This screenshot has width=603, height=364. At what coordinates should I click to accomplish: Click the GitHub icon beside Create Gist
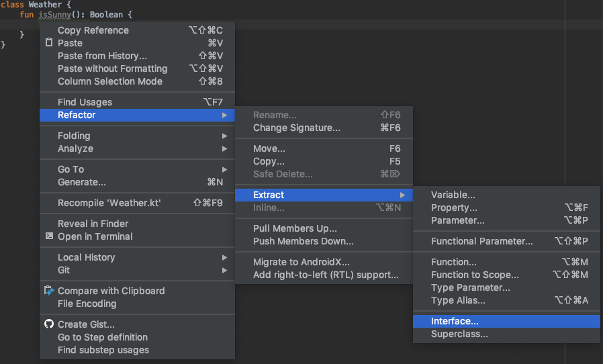48,324
